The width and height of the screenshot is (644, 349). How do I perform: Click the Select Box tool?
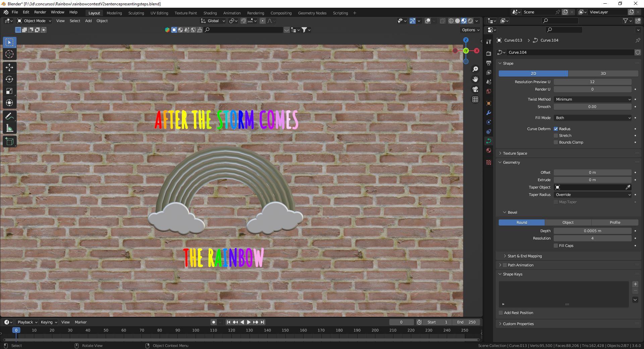9,42
